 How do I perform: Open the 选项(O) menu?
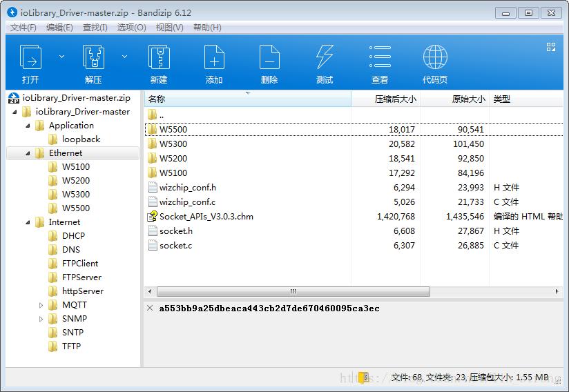[131, 28]
